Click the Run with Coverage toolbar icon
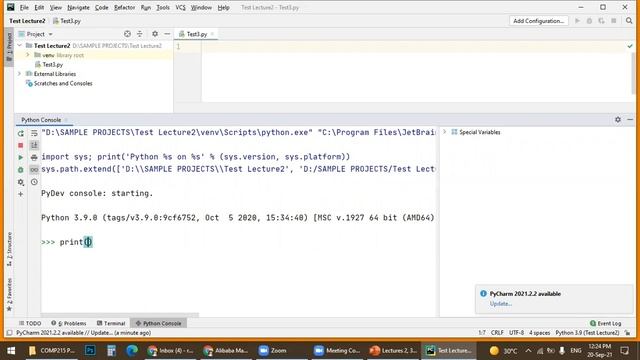 tap(601, 20)
